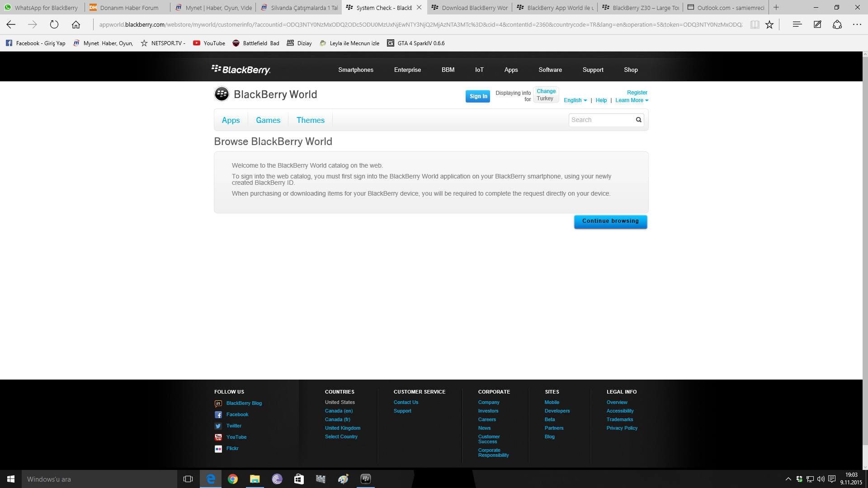
Task: Add page to favorites star icon
Action: tap(769, 24)
